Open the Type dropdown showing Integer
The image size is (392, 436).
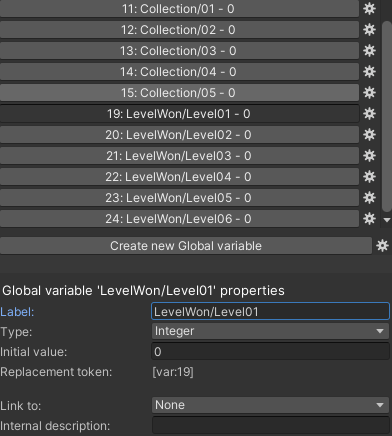tap(270, 331)
